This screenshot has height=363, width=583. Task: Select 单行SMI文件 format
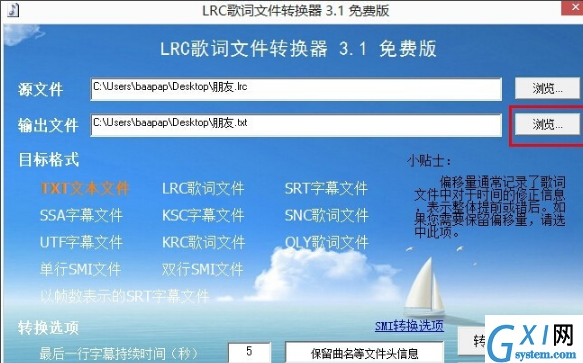pyautogui.click(x=80, y=269)
